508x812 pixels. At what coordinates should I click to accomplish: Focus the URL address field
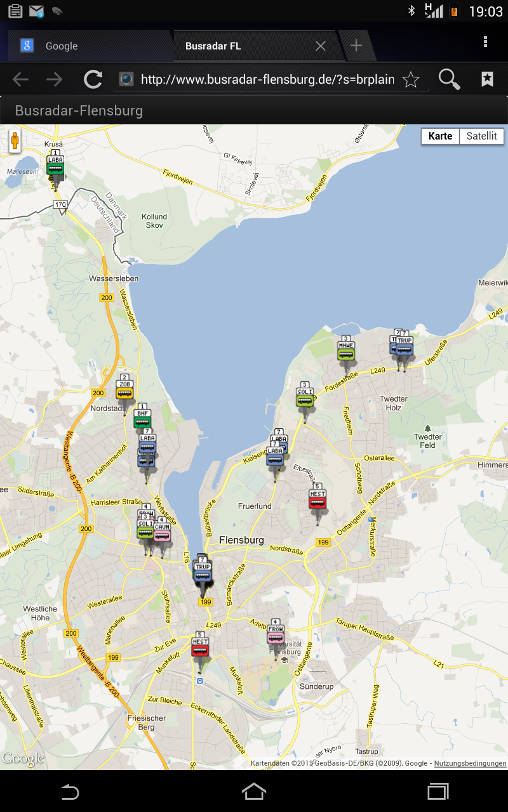(267, 79)
